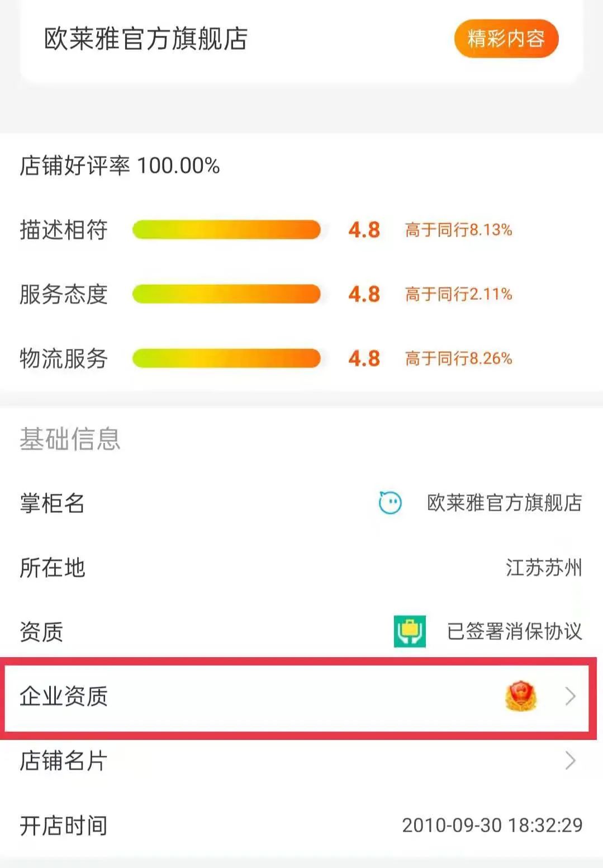Tap the 物流服务 rating bar
Viewport: 603px width, 868px height.
coord(226,358)
